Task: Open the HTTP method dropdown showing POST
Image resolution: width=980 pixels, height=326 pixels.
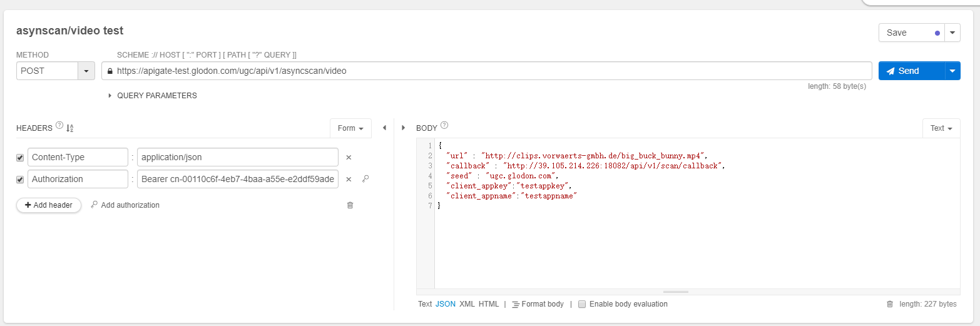Action: point(86,71)
